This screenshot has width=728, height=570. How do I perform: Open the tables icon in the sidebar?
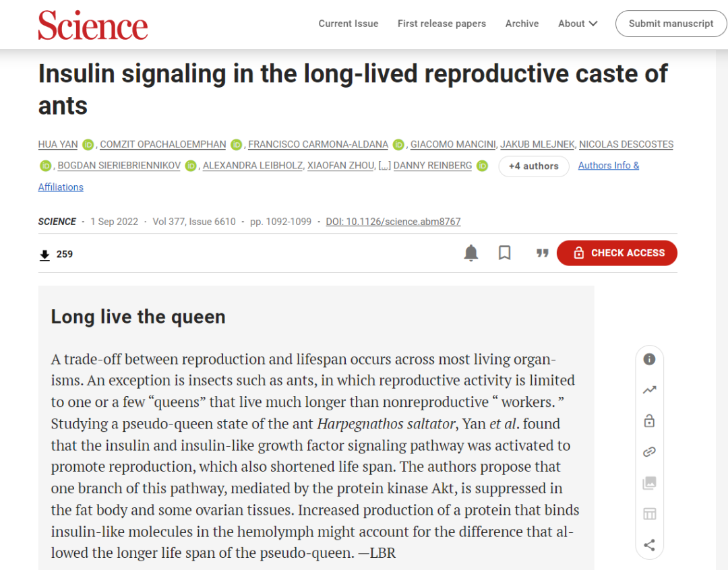tap(649, 514)
